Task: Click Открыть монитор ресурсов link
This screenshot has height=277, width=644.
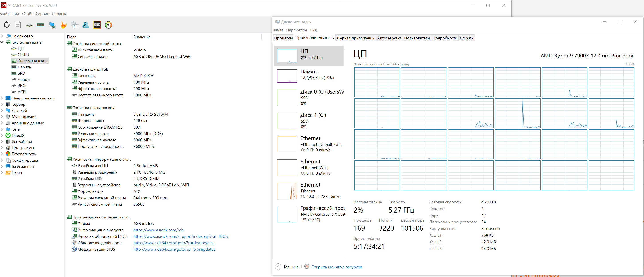Action: (x=336, y=267)
